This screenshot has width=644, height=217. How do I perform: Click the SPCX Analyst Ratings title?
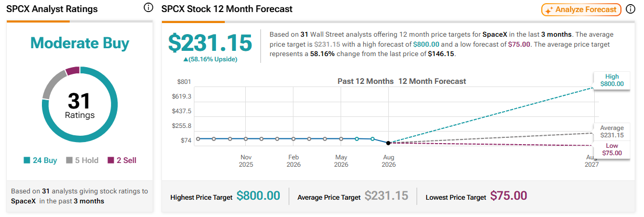click(x=52, y=9)
